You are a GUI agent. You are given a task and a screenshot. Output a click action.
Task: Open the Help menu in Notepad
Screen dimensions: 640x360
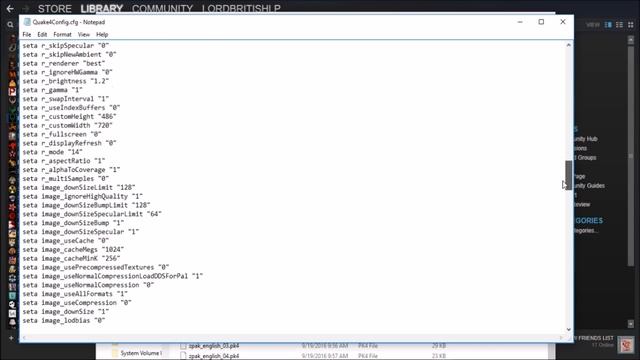(x=102, y=35)
